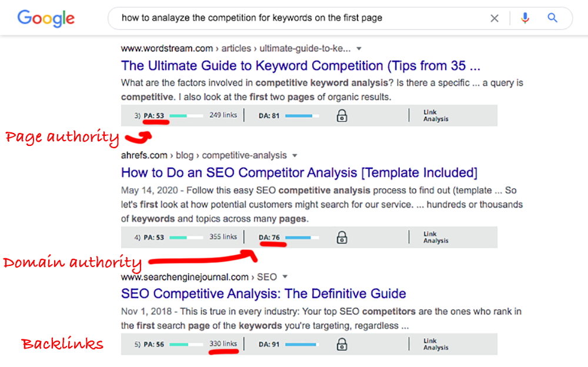Viewport: 588px width, 367px height.
Task: Click the PA: 53 bar in wordstream row
Action: (186, 116)
